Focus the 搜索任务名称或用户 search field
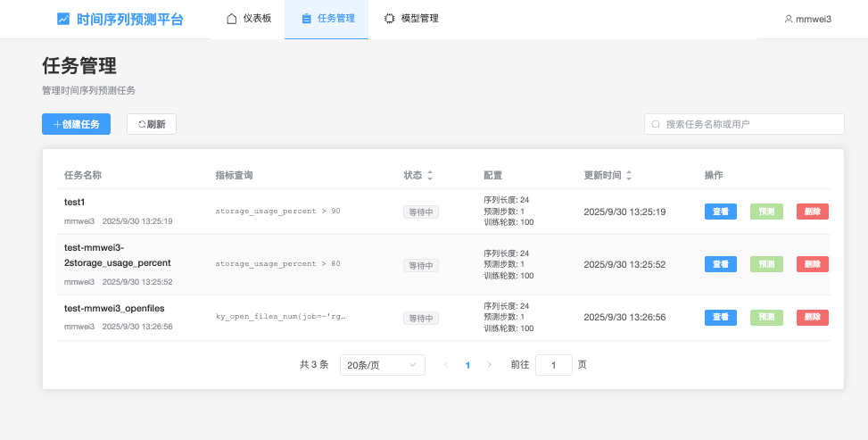The height and width of the screenshot is (440, 868). [744, 124]
